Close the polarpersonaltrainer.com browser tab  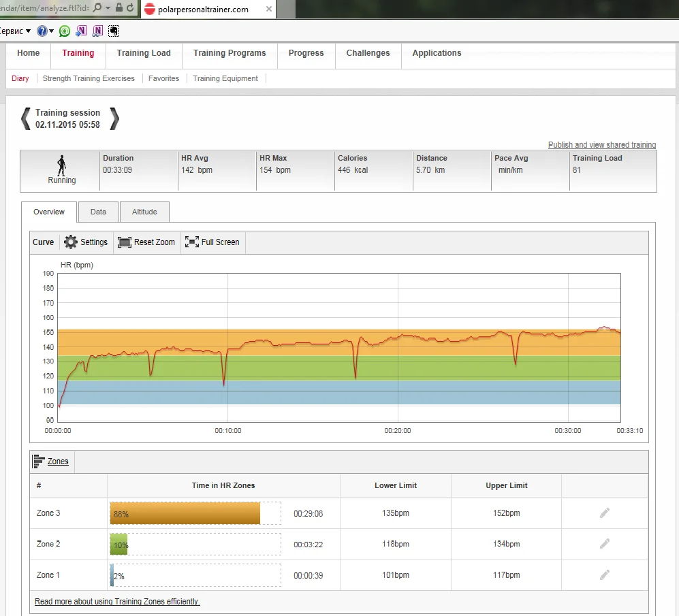pyautogui.click(x=268, y=9)
